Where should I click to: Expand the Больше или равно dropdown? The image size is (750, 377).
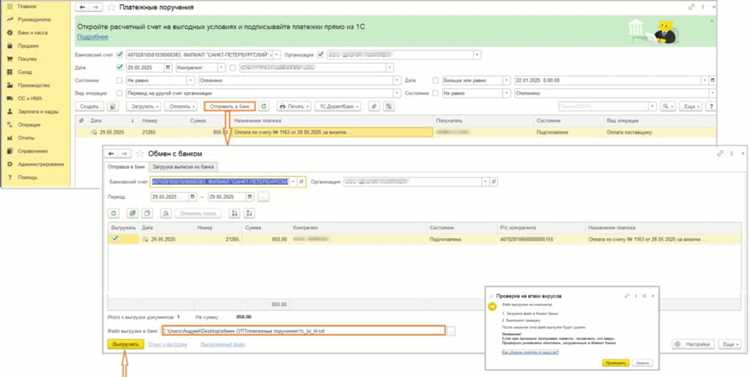[x=506, y=80]
